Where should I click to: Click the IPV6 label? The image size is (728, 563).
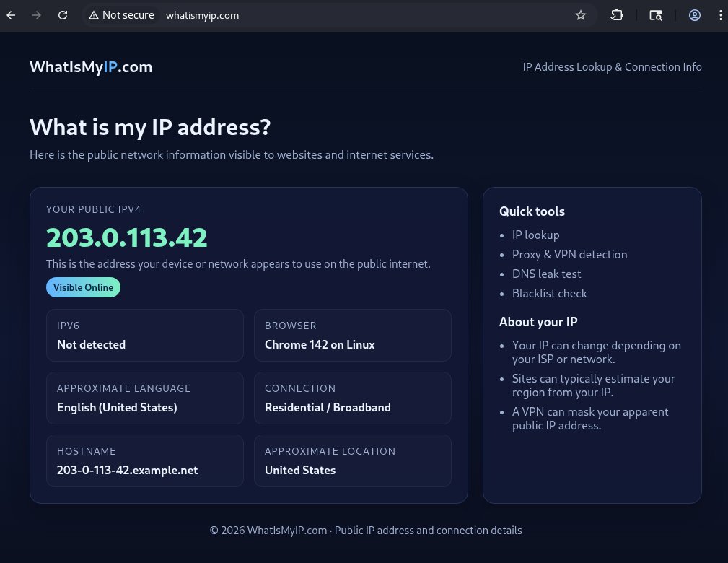(69, 326)
